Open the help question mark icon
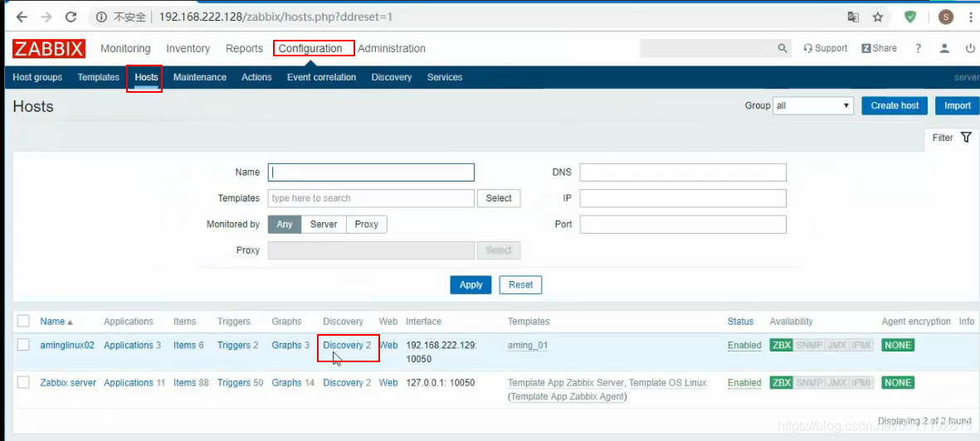The height and width of the screenshot is (441, 980). coord(918,48)
